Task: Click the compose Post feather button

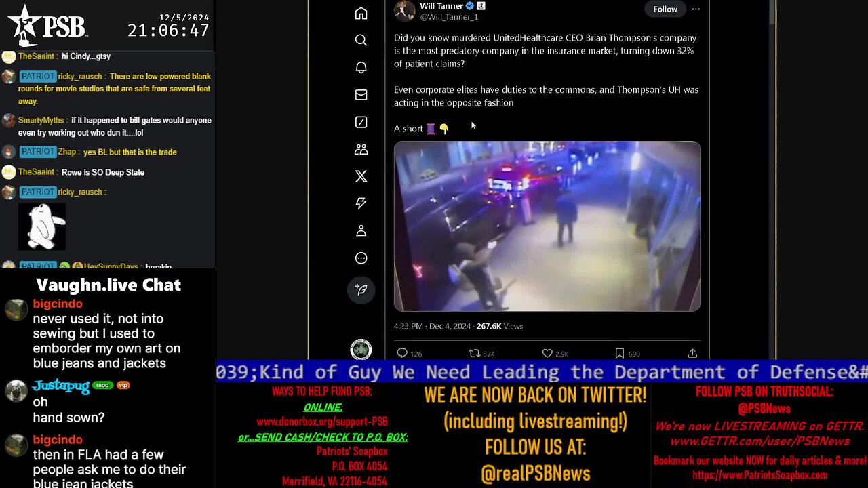Action: 361,289
